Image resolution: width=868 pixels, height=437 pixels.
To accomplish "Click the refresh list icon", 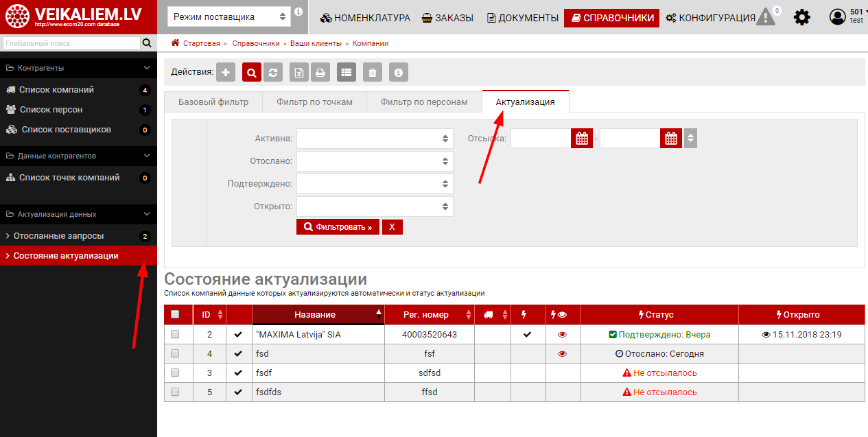I will 273,72.
